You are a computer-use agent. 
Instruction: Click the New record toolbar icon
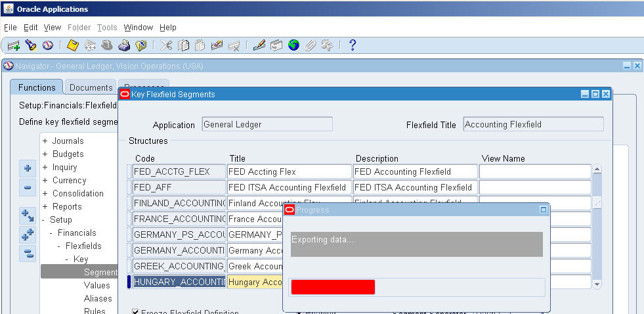pos(14,45)
